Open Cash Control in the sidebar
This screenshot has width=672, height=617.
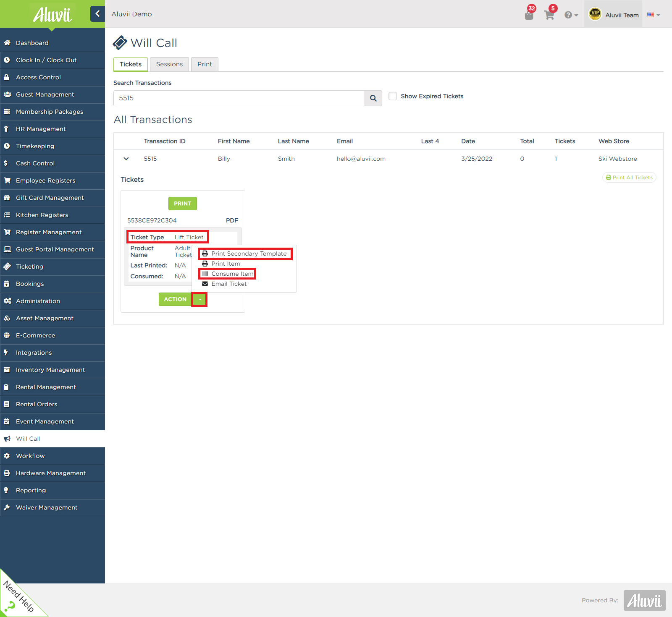52,163
